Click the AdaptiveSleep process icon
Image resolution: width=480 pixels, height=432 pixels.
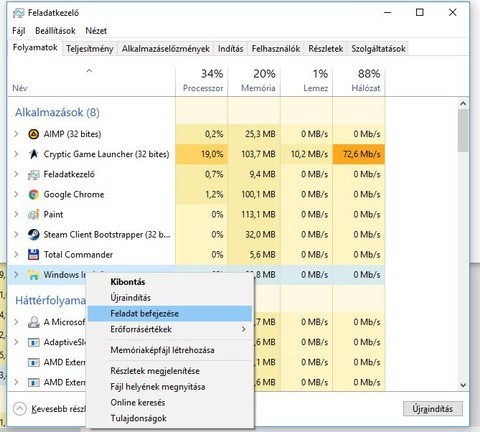(33, 342)
